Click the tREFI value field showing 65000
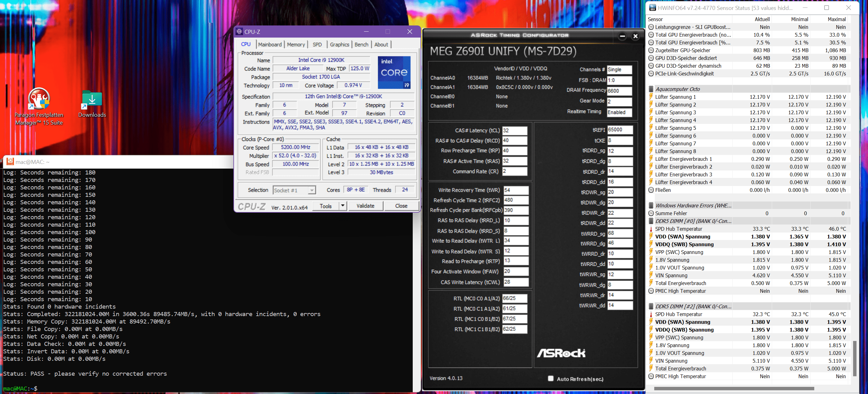 [x=620, y=130]
